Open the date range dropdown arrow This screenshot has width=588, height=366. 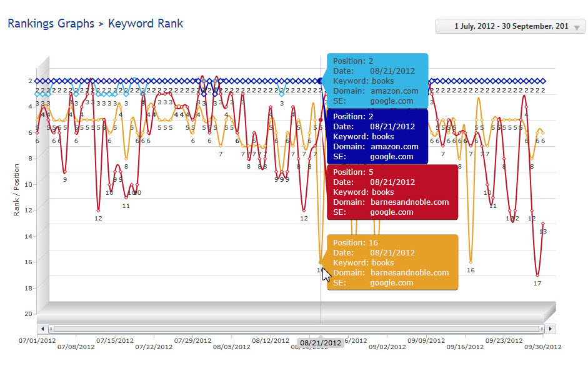(576, 27)
